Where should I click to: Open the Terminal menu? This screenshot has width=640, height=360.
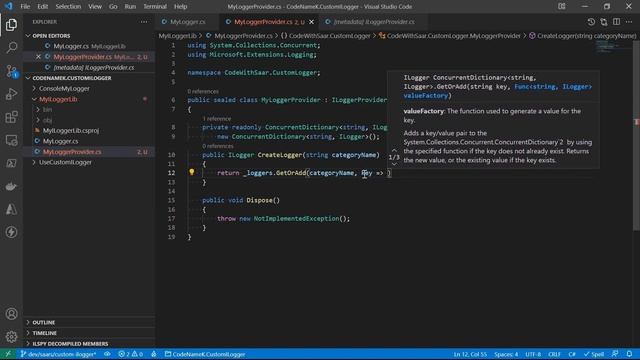pos(155,7)
